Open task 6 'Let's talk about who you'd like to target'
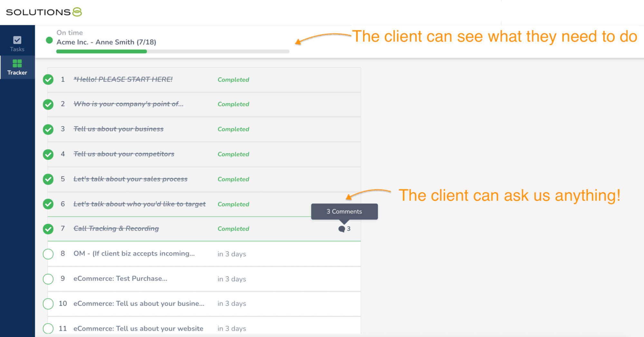The height and width of the screenshot is (337, 644). pyautogui.click(x=140, y=204)
